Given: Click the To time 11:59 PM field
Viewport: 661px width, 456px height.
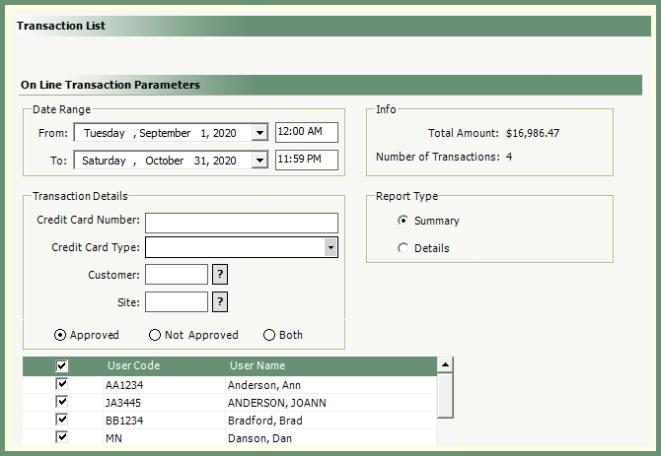Looking at the screenshot, I should pyautogui.click(x=306, y=160).
